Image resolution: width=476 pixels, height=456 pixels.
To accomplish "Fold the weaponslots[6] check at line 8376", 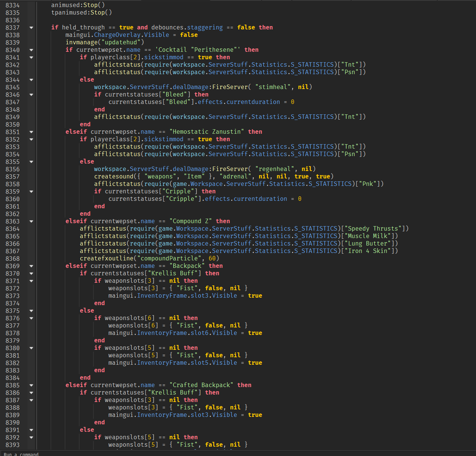I will pyautogui.click(x=31, y=318).
